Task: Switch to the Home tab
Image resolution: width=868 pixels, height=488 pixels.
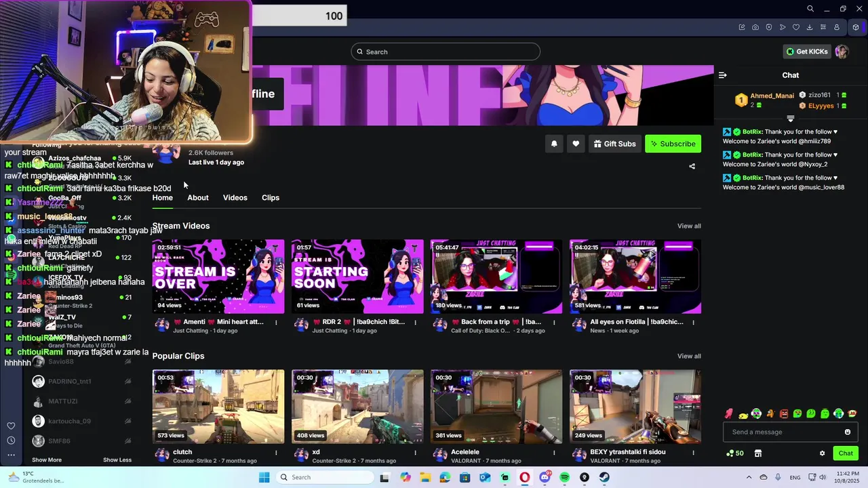Action: pyautogui.click(x=163, y=197)
